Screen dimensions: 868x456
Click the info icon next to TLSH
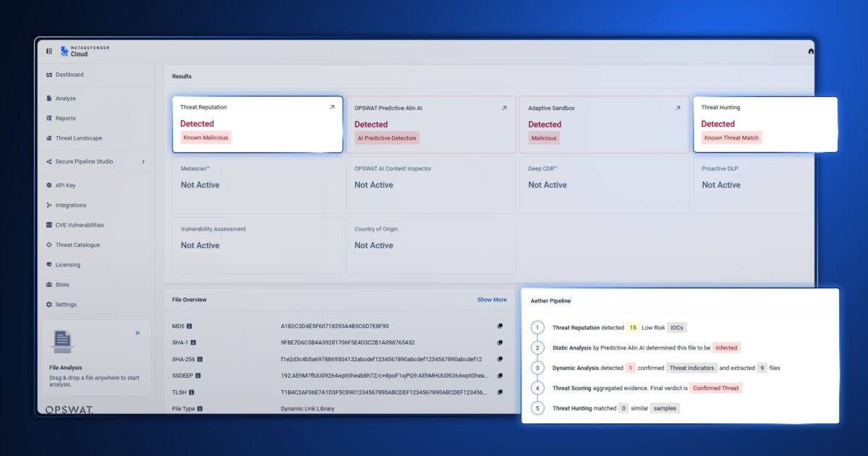(191, 392)
